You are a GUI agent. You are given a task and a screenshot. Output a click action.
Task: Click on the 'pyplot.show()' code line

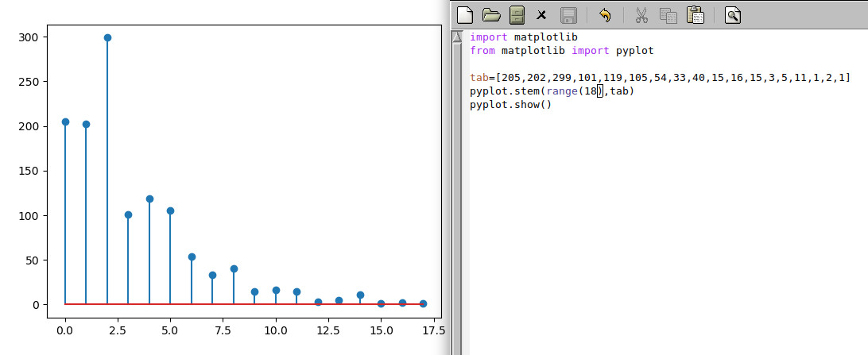[510, 105]
